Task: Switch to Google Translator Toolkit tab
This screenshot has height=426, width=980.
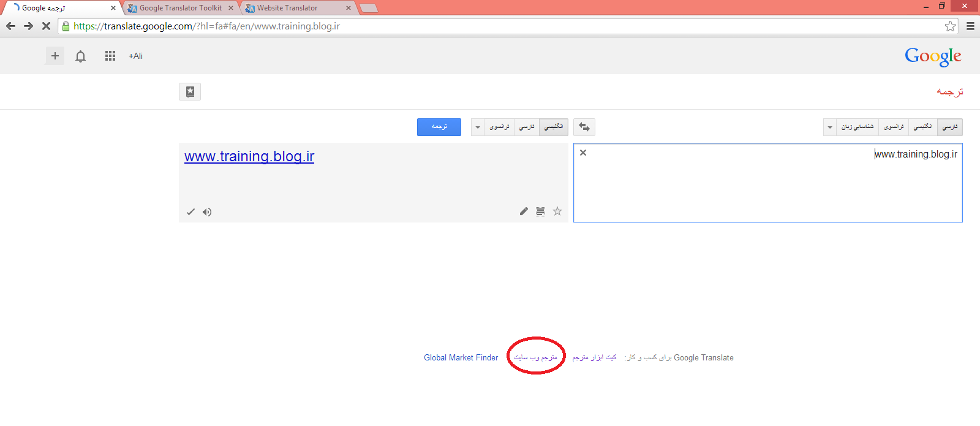Action: coord(181,8)
